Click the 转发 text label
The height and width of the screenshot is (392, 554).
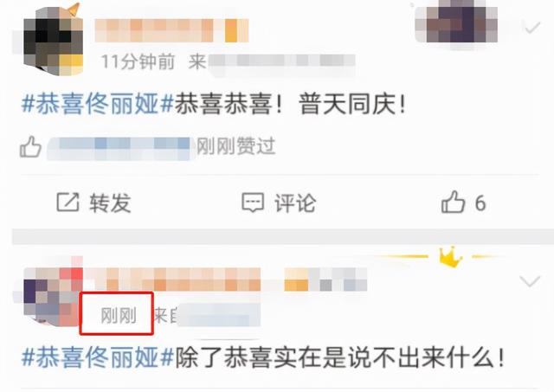(110, 202)
